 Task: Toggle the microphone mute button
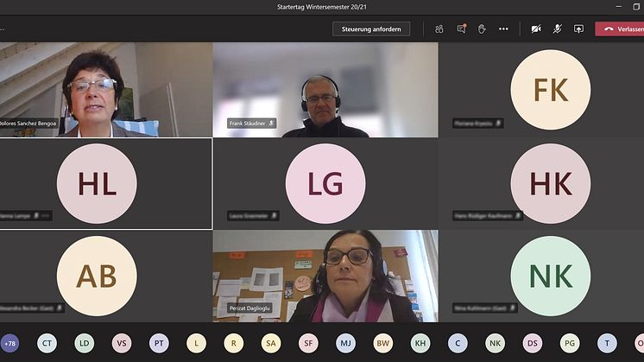558,29
